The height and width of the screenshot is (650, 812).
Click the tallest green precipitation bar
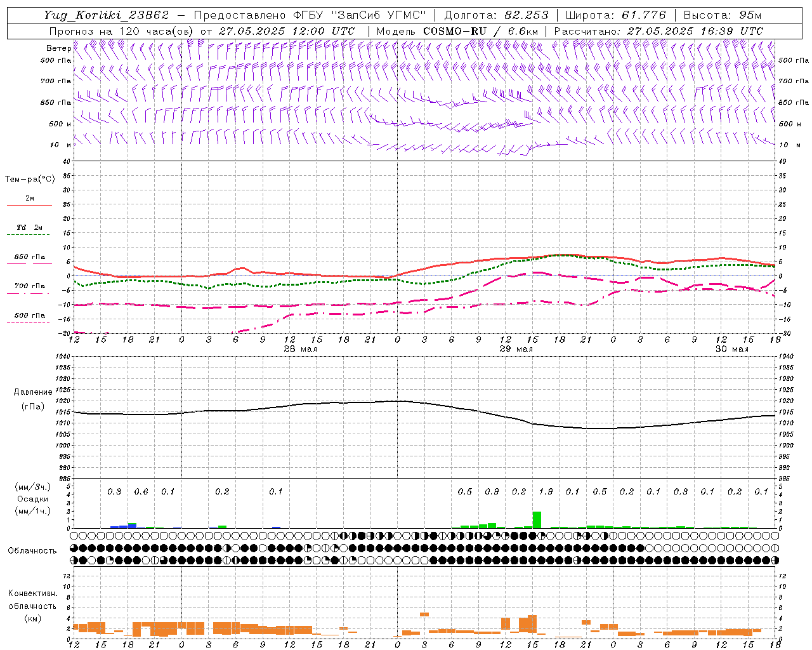537,520
